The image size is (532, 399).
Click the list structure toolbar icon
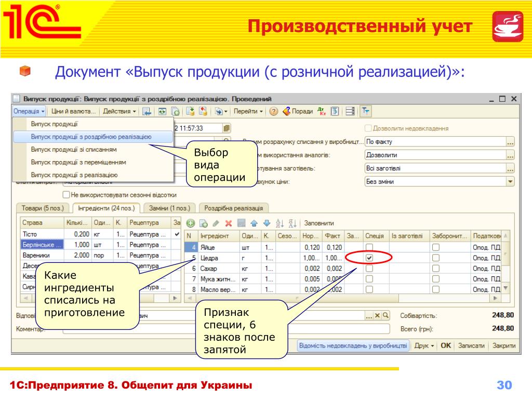(350, 111)
